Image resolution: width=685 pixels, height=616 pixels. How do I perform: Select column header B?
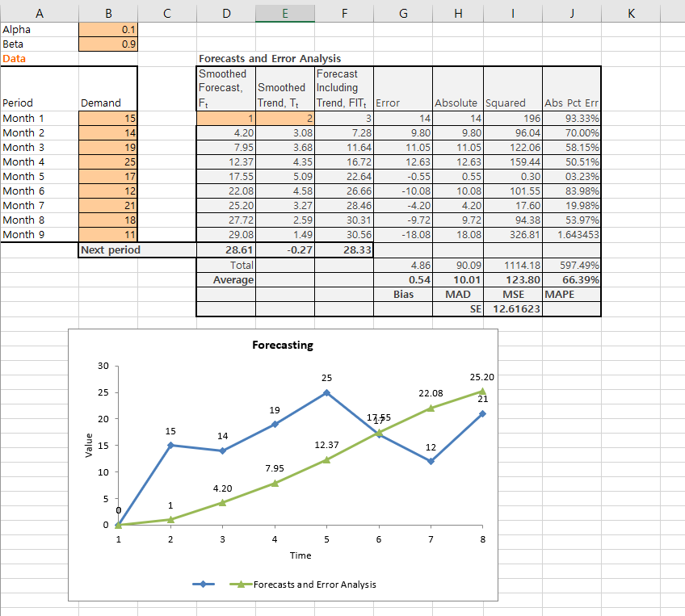pos(108,13)
